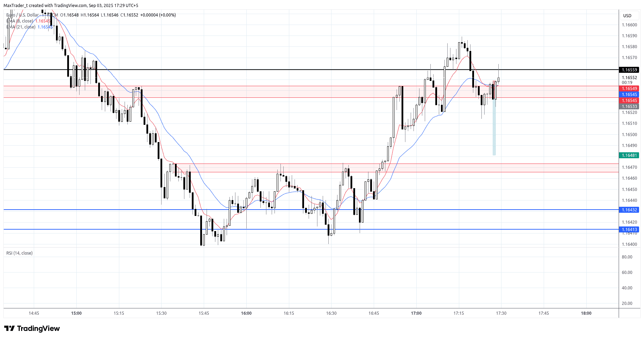Select the EMA (8, close) indicator legend
This screenshot has height=339, width=644.
click(x=20, y=21)
